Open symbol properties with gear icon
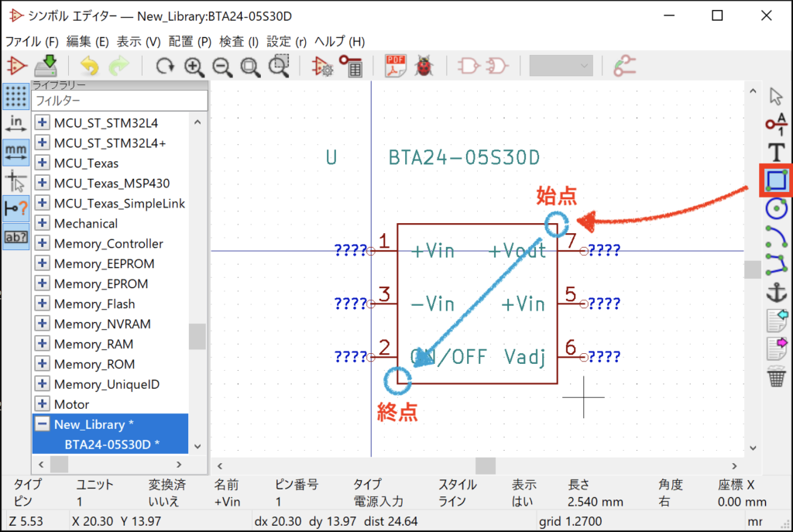 point(321,67)
